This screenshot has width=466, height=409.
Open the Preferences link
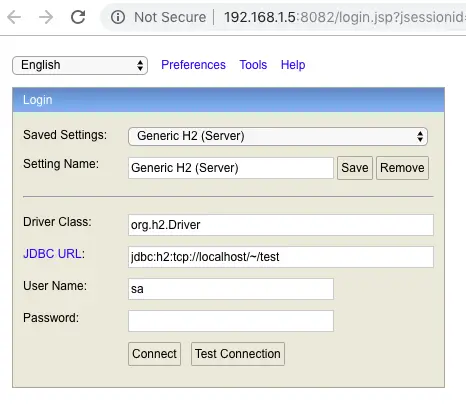click(193, 65)
